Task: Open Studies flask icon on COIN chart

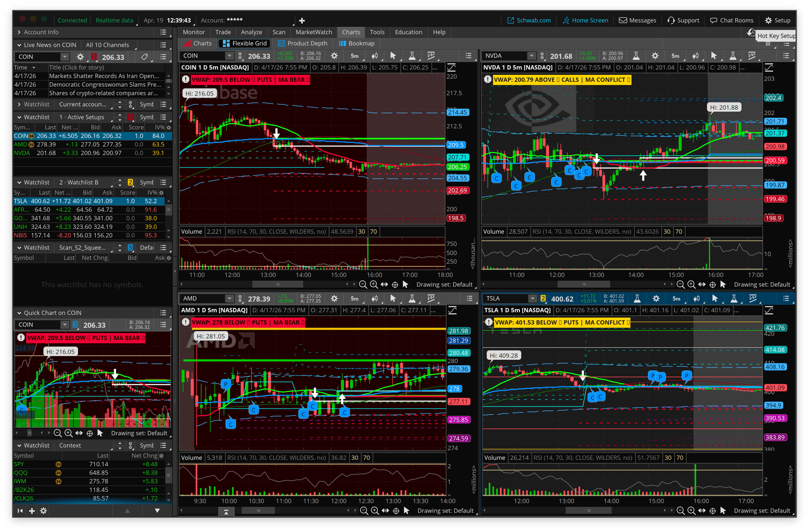Action: (x=412, y=56)
